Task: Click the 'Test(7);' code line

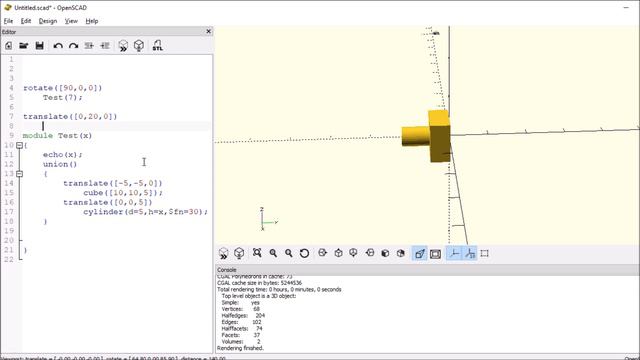Action: (62, 98)
